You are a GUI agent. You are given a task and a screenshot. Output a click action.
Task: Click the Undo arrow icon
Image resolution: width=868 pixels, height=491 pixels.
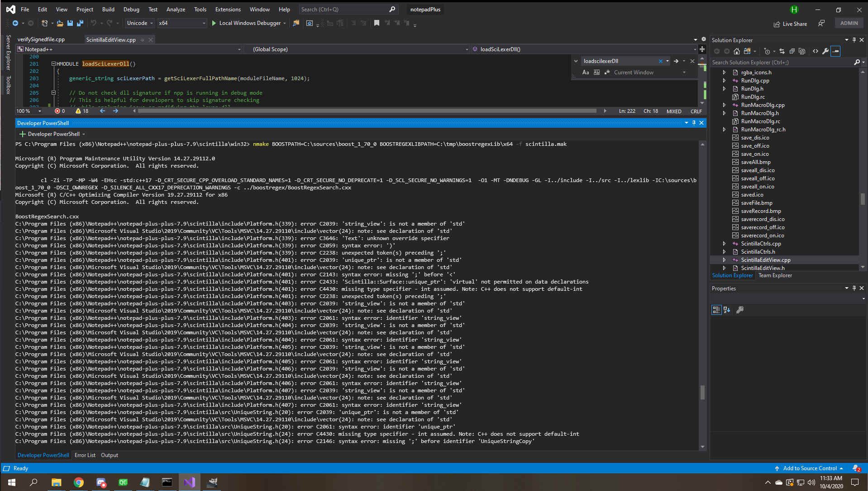[x=93, y=23]
